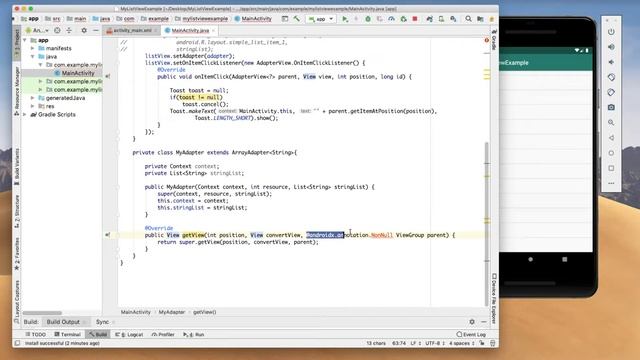The width and height of the screenshot is (640, 360).
Task: Toggle tool window quick access in status bar
Action: (x=17, y=343)
